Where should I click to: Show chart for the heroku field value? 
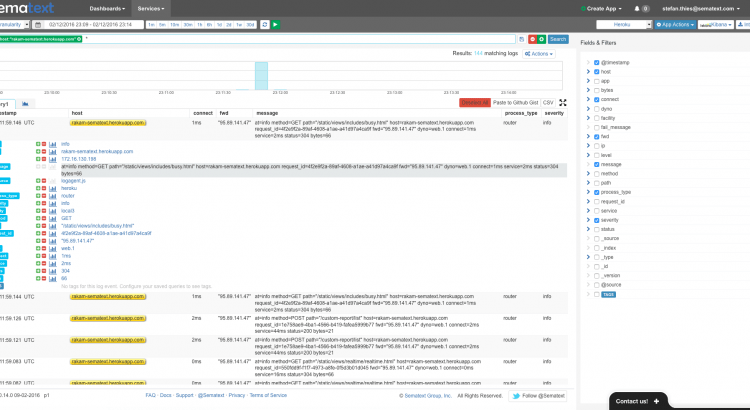coord(53,188)
